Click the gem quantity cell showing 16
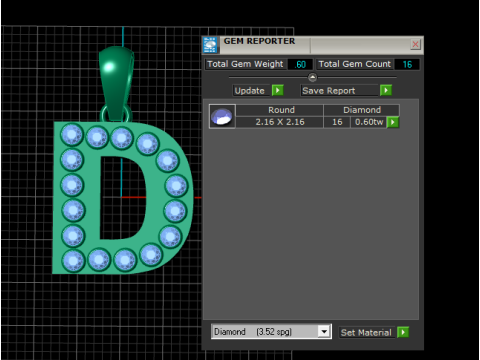 pyautogui.click(x=337, y=122)
